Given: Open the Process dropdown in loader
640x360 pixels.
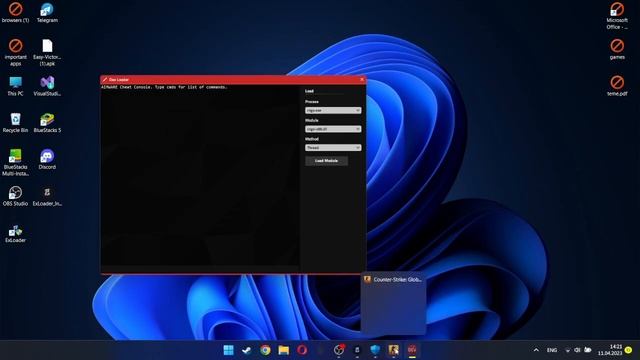Looking at the screenshot, I should 333,110.
